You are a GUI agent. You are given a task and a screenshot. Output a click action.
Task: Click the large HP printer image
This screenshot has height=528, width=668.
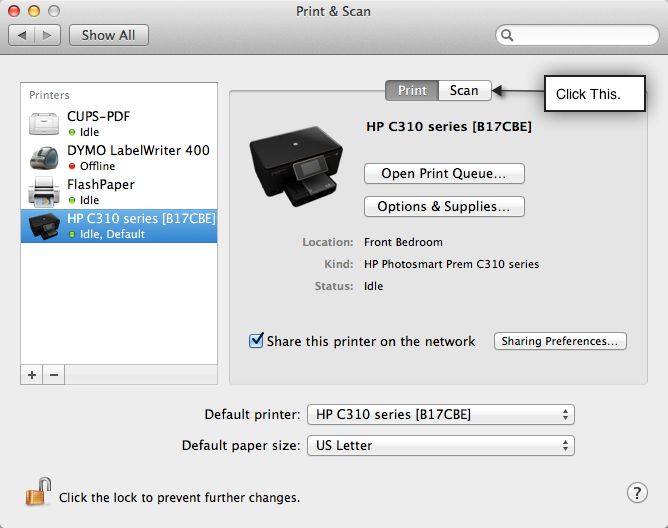click(x=296, y=167)
